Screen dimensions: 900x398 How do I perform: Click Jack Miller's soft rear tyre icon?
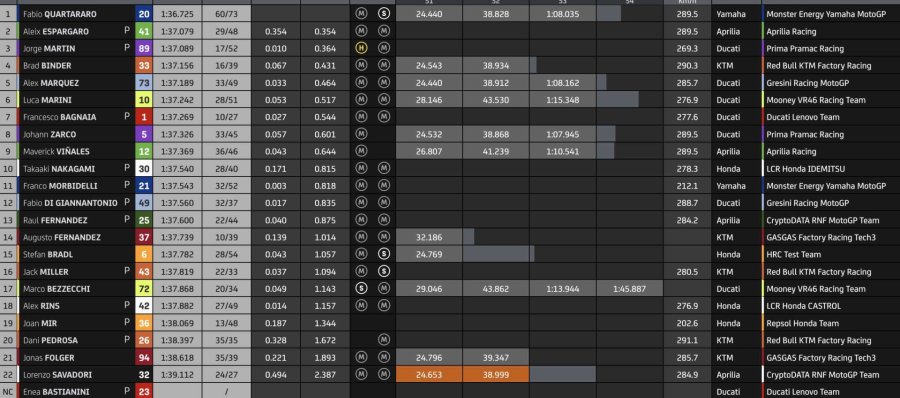pos(383,272)
